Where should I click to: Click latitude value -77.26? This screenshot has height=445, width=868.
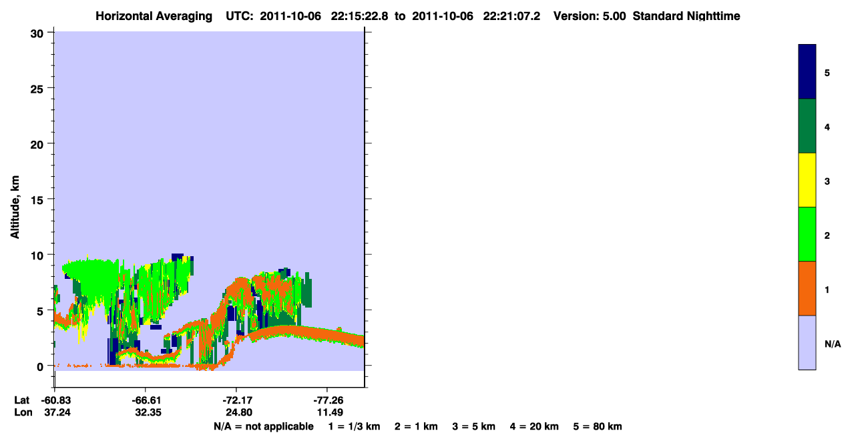(327, 400)
